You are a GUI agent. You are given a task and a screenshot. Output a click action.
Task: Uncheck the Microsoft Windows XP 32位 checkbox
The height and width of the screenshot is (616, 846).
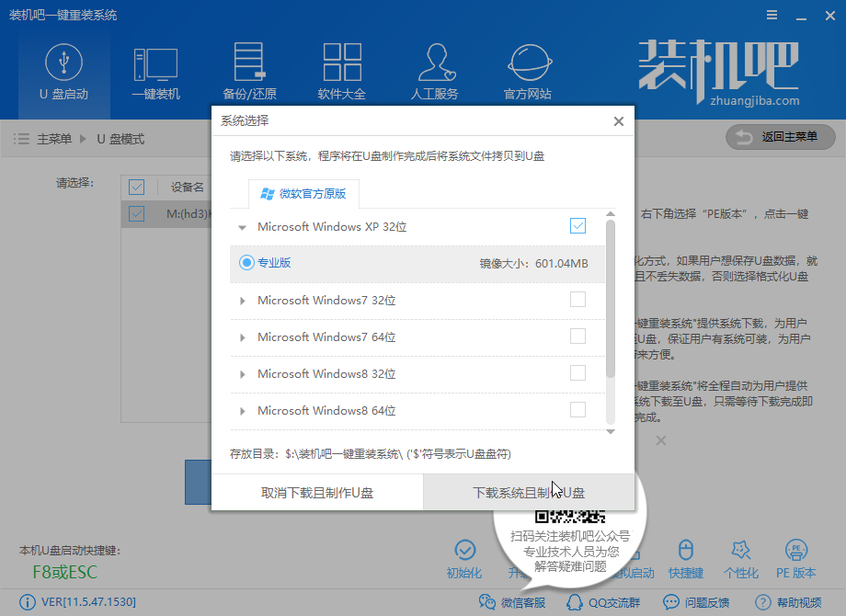[x=577, y=225]
